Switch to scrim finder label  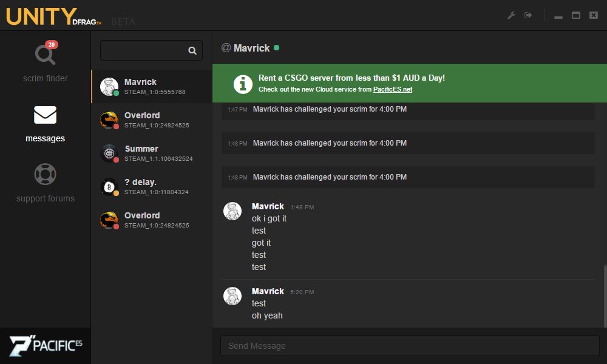point(46,78)
